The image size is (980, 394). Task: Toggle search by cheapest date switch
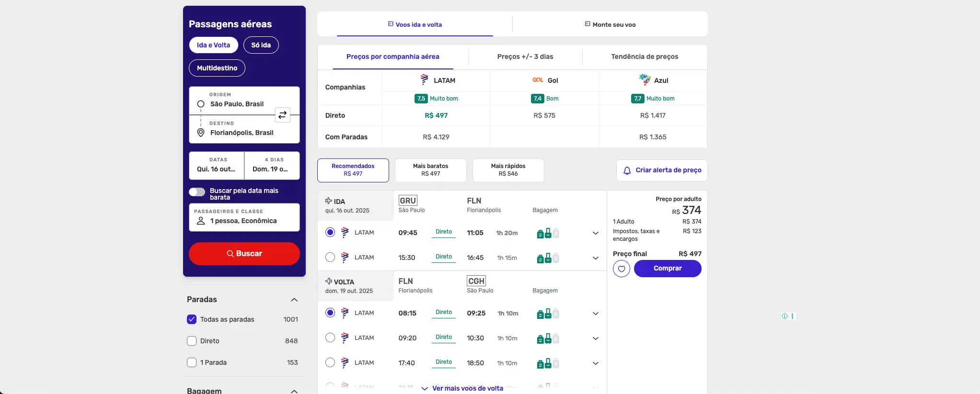pyautogui.click(x=197, y=192)
